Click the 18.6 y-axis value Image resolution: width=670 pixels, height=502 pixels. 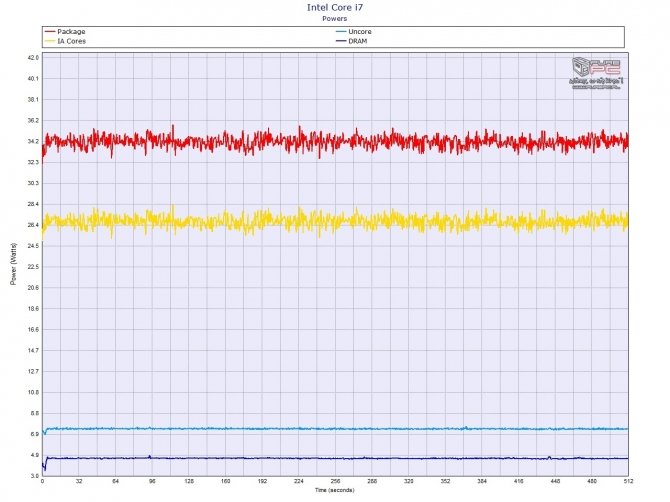(x=33, y=308)
